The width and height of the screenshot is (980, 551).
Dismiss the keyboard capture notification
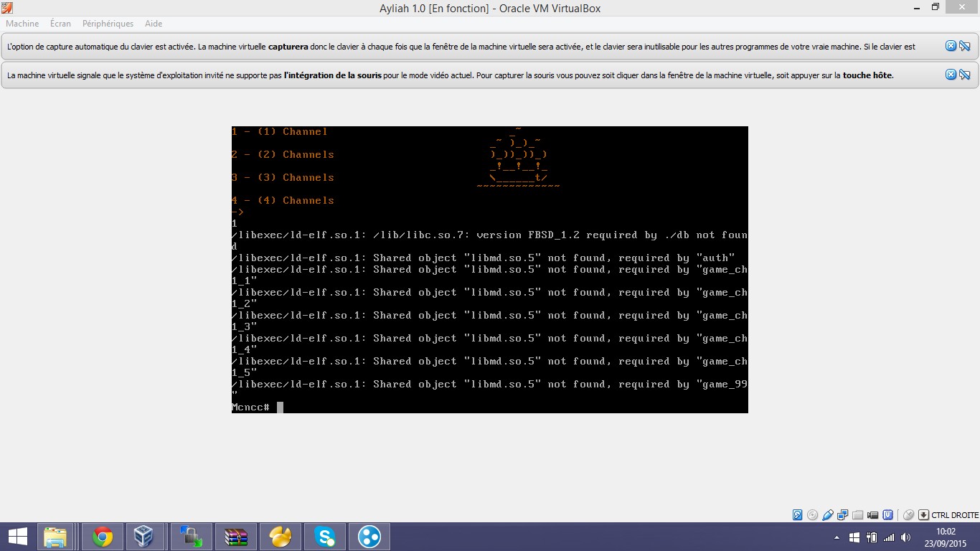point(951,46)
